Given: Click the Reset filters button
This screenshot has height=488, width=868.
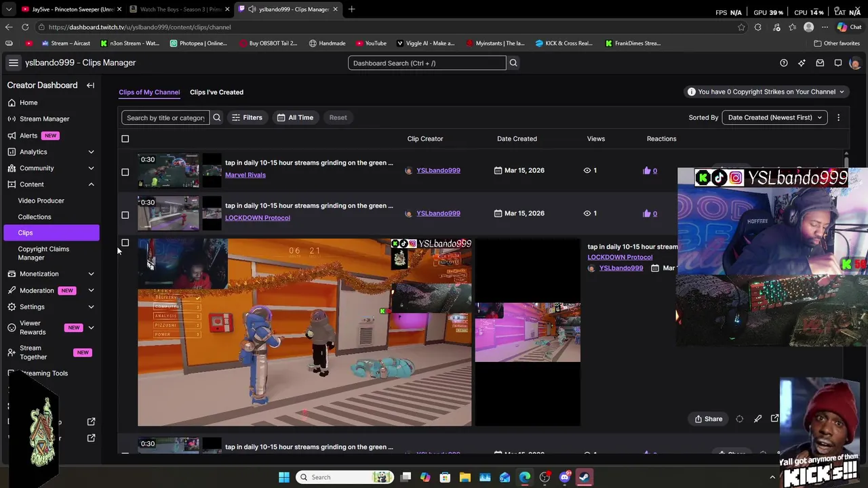Looking at the screenshot, I should 338,117.
